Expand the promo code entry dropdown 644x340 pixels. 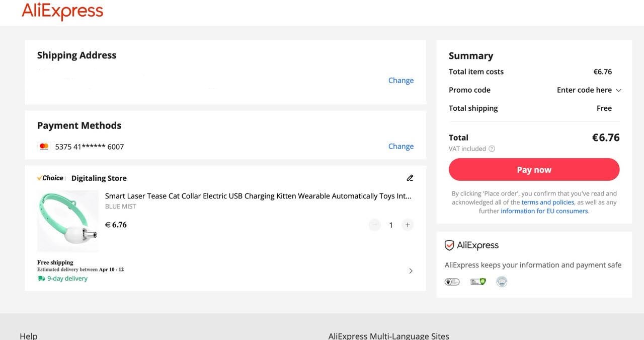(589, 90)
